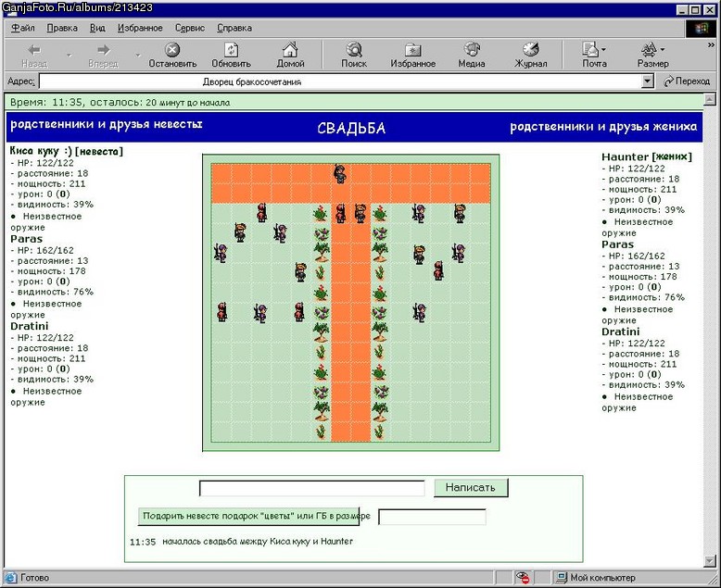The width and height of the screenshot is (721, 588).
Task: Click the Переход go button
Action: 687,81
